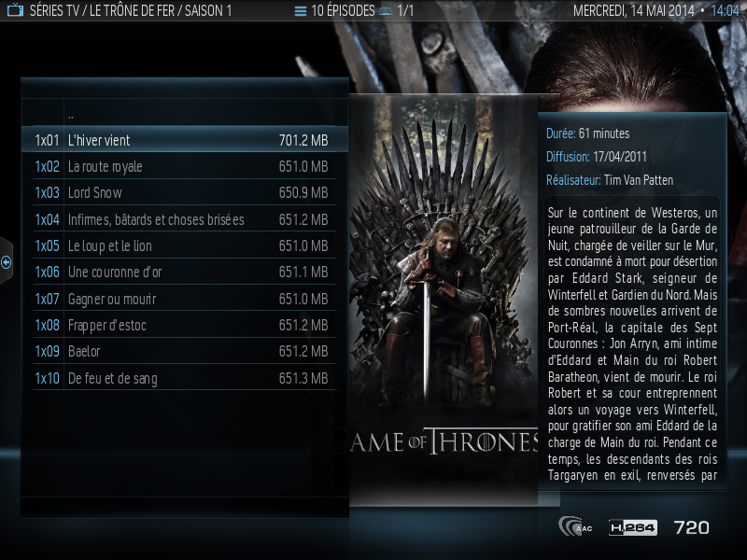Click the 10 ÉPISODES count label
The height and width of the screenshot is (560, 747).
click(x=343, y=10)
